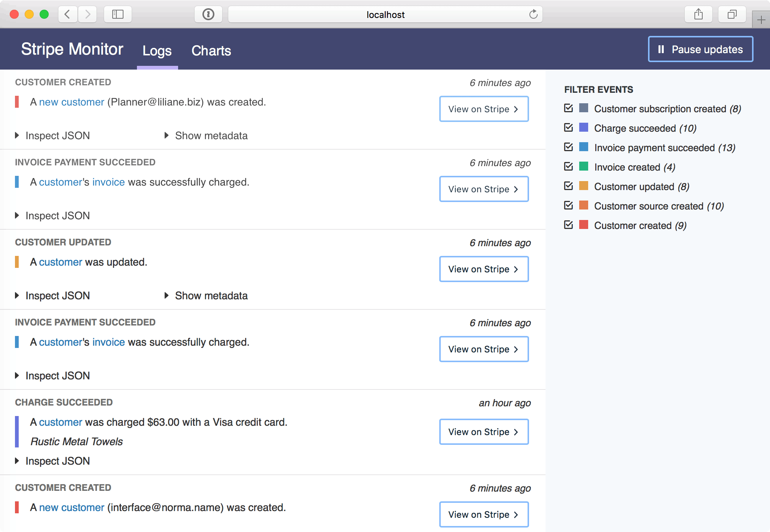Viewport: 770px width, 532px height.
Task: Show all tabs overview icon
Action: [x=732, y=14]
